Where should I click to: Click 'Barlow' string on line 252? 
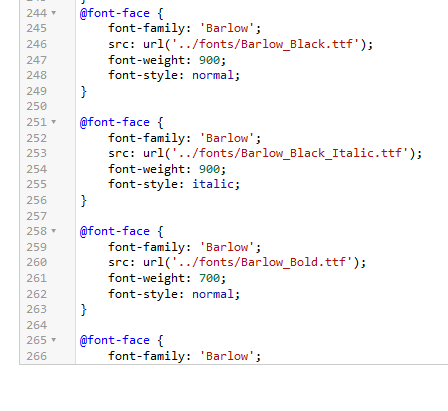pyautogui.click(x=227, y=138)
